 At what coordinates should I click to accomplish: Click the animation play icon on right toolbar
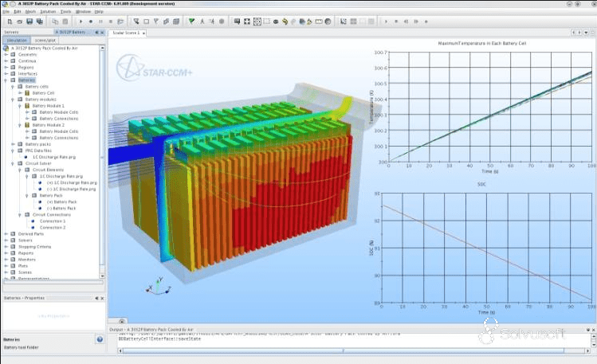click(x=386, y=22)
